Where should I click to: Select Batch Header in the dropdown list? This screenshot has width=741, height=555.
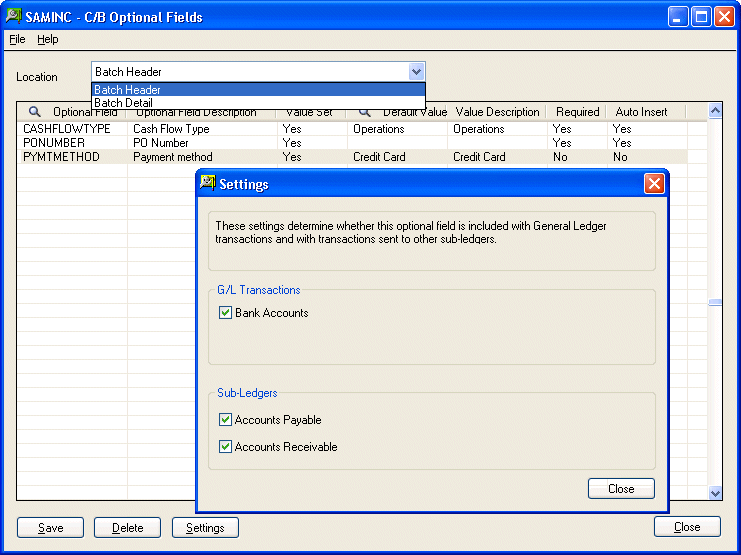point(258,89)
